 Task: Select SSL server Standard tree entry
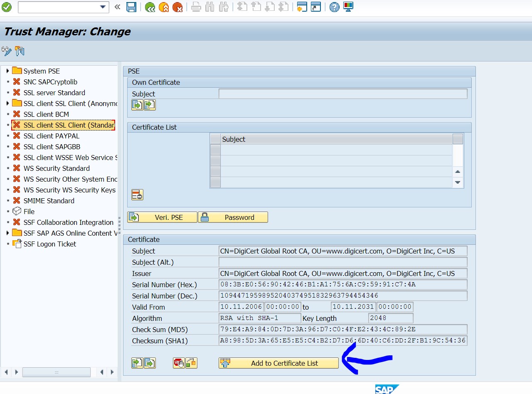[54, 93]
